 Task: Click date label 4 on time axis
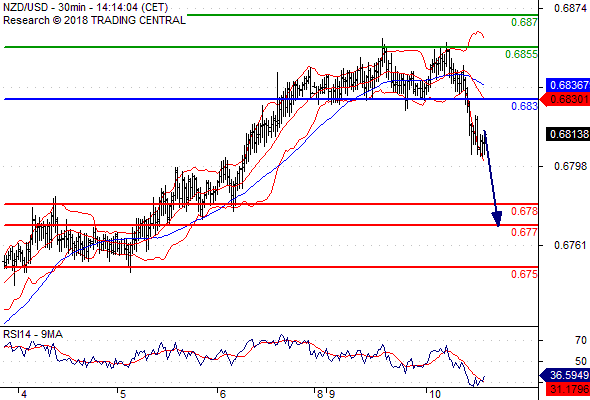tap(24, 394)
